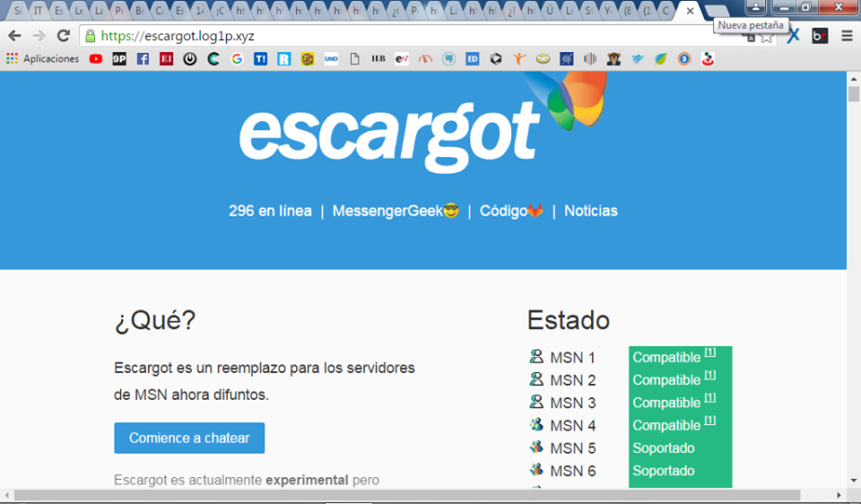Open the blank page bookmark
Viewport: 861px width, 504px height.
click(355, 59)
